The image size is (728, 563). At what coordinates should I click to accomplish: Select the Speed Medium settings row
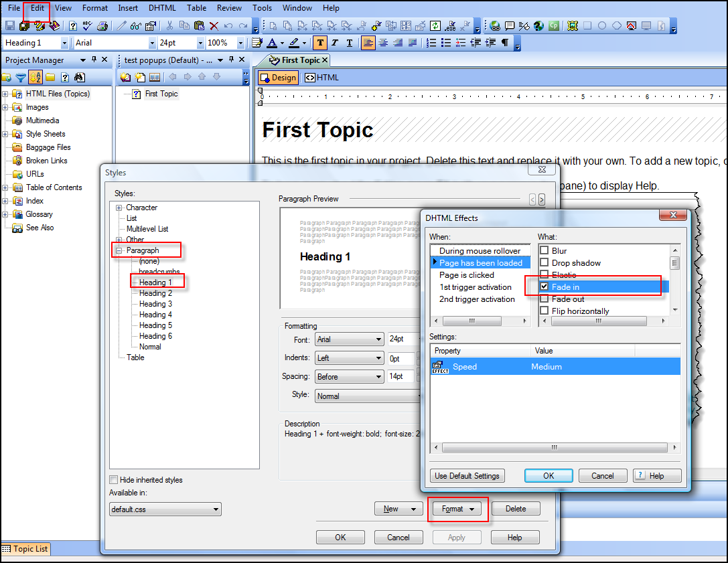point(556,366)
